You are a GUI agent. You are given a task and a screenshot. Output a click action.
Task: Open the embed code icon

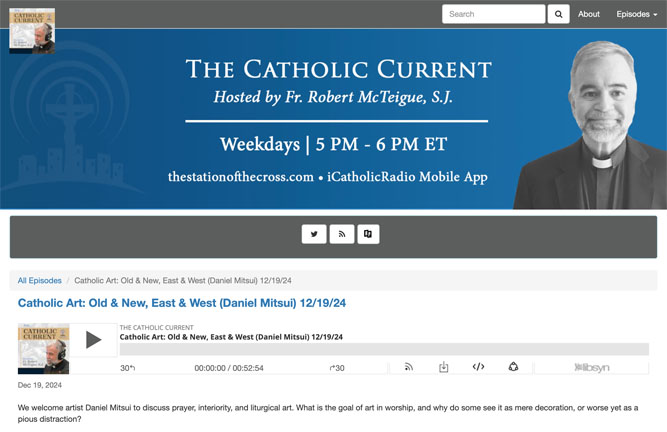tap(479, 367)
